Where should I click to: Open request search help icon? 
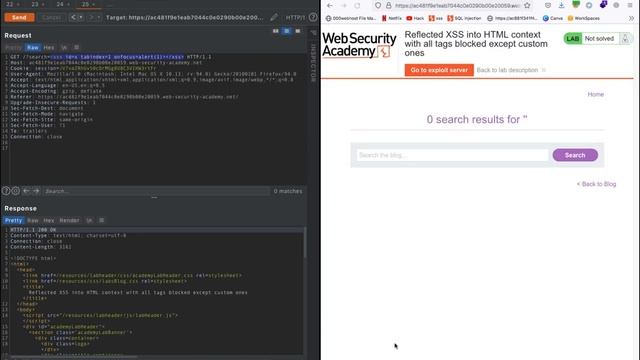click(x=6, y=191)
